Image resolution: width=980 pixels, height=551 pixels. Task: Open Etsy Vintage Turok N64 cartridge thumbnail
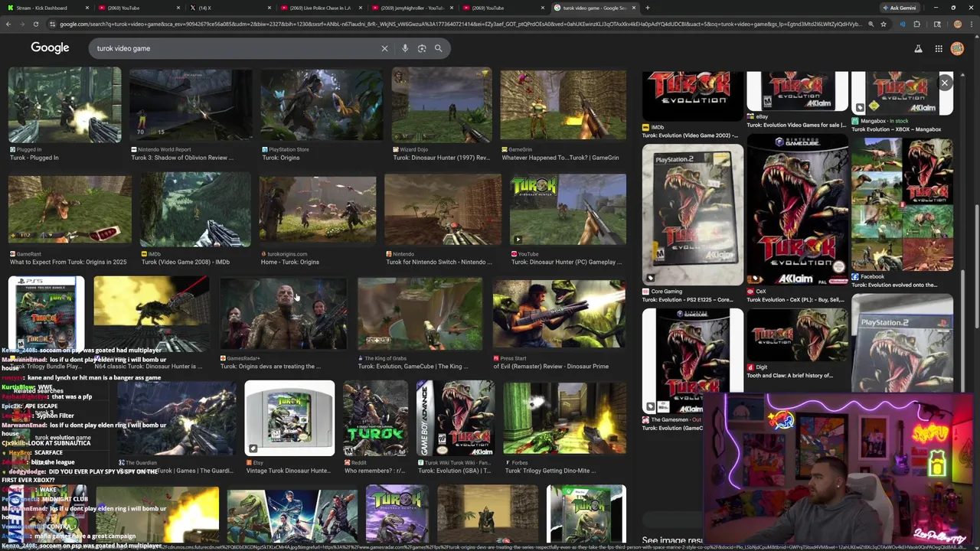coord(289,418)
